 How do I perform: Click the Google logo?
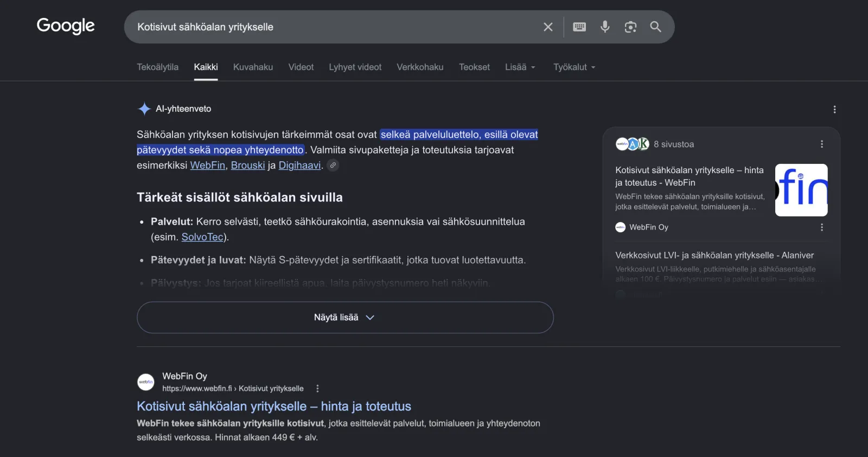point(66,26)
